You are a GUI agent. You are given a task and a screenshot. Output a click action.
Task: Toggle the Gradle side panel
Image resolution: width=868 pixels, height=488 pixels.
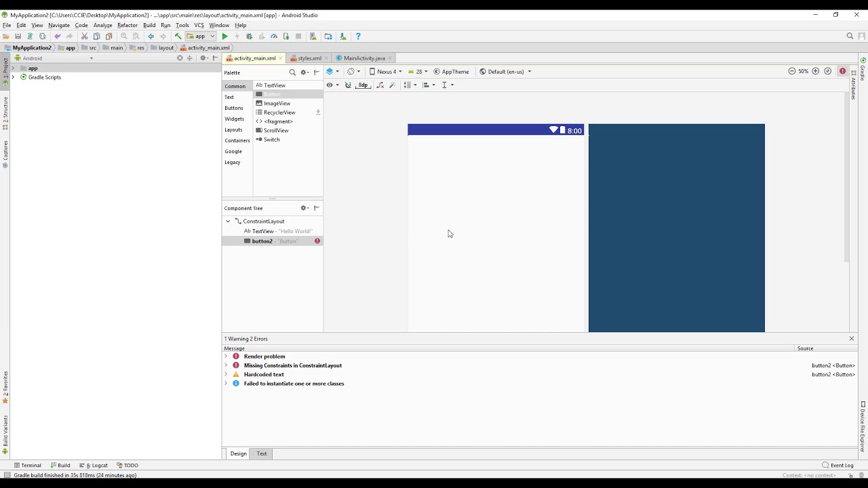pos(863,70)
